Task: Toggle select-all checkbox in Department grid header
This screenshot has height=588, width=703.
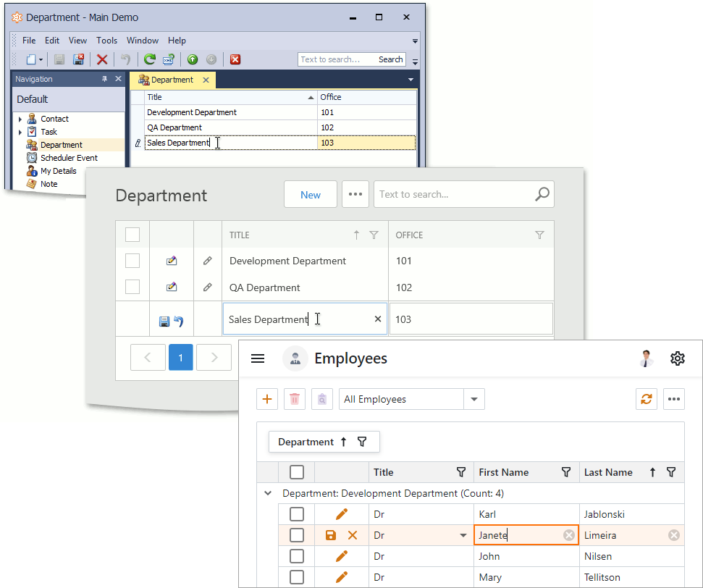Action: coord(132,235)
